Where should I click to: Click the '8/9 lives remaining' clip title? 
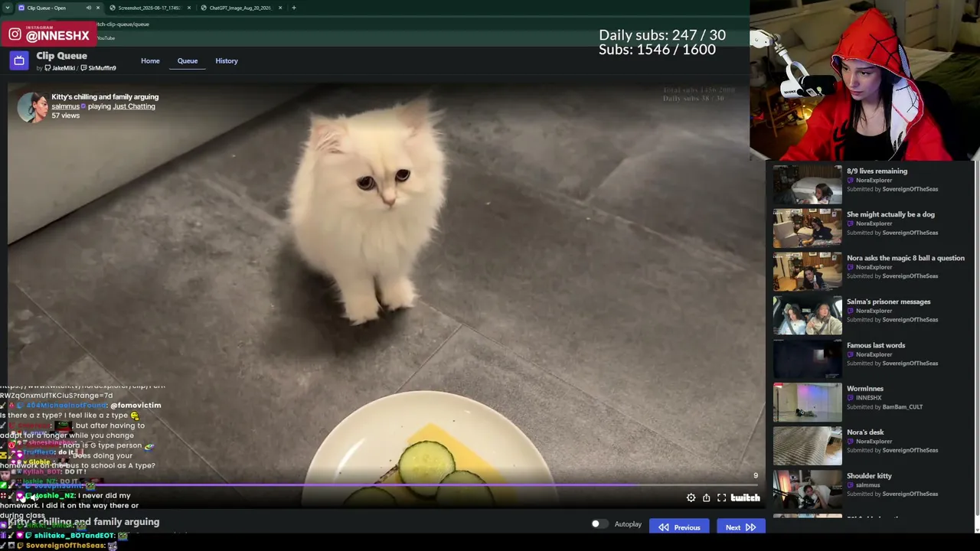tap(877, 171)
